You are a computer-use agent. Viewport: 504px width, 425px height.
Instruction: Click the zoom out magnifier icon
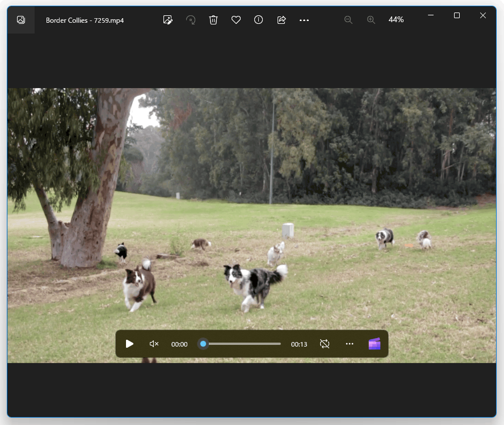(348, 20)
